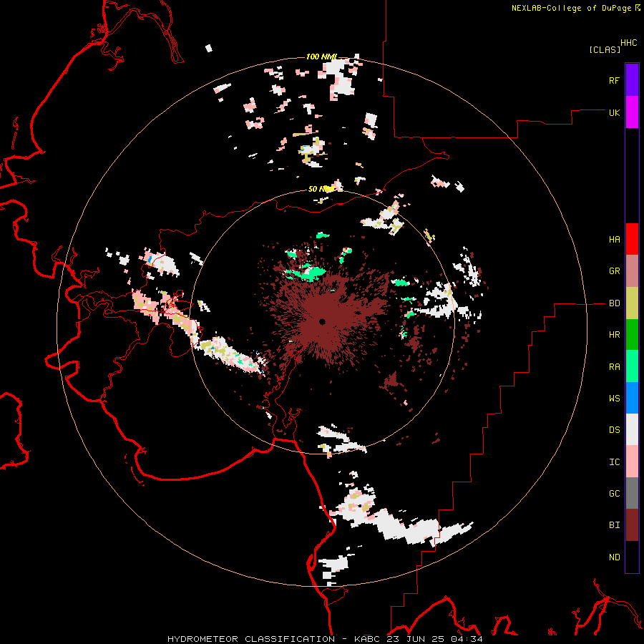Click the HR legend label
The width and height of the screenshot is (644, 644).
[614, 335]
